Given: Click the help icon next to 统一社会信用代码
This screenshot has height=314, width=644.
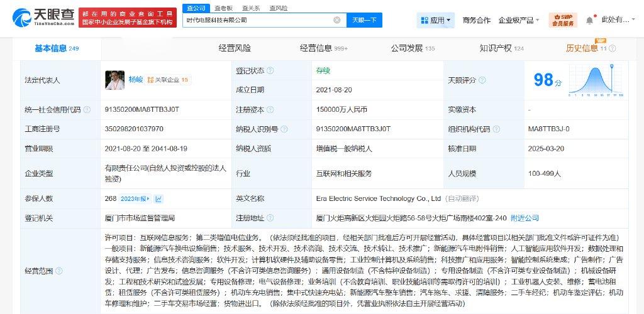Looking at the screenshot, I should point(87,109).
